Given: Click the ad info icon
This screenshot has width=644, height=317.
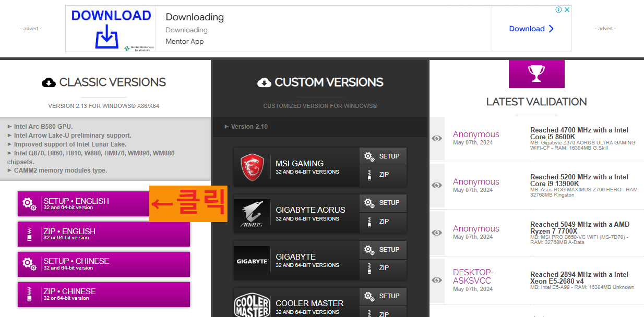Looking at the screenshot, I should coord(558,9).
